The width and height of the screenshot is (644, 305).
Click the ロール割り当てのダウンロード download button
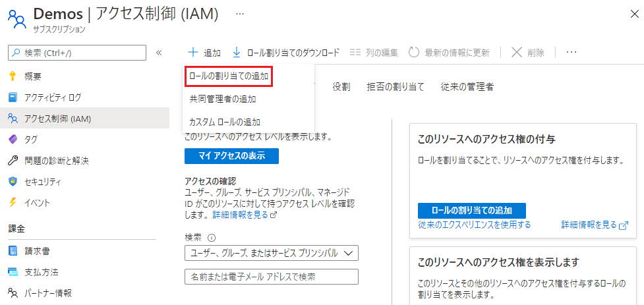[x=286, y=53]
